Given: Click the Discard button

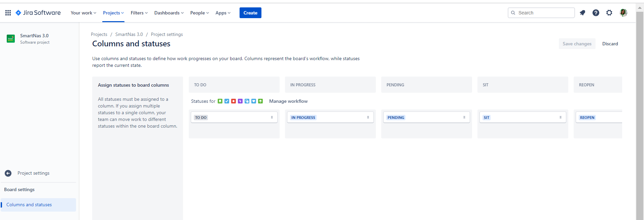Looking at the screenshot, I should [x=610, y=44].
